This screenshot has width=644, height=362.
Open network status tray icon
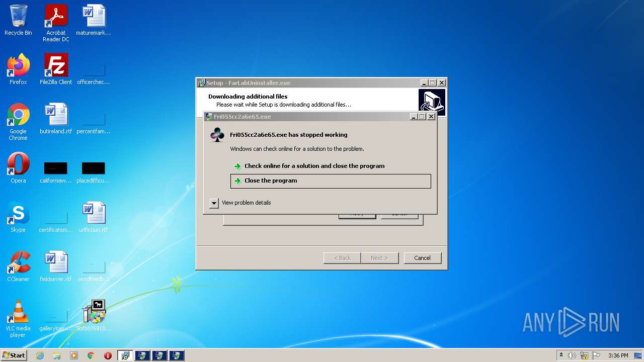584,355
